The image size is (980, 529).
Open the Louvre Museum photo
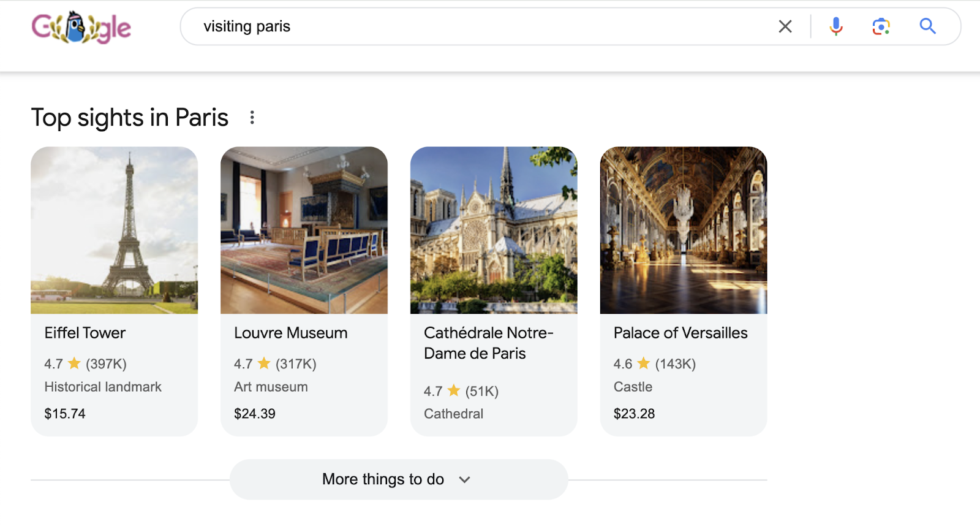(304, 230)
